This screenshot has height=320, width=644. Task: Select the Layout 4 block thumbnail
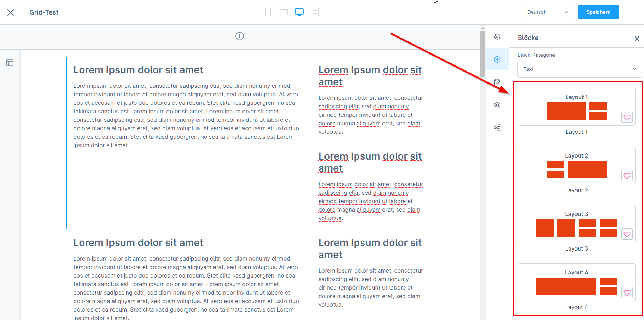point(576,282)
